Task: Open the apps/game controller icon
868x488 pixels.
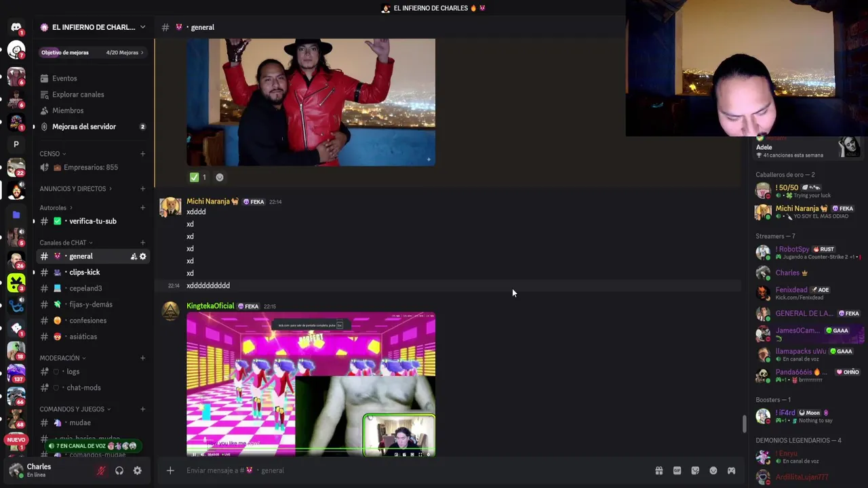Action: coord(731,470)
